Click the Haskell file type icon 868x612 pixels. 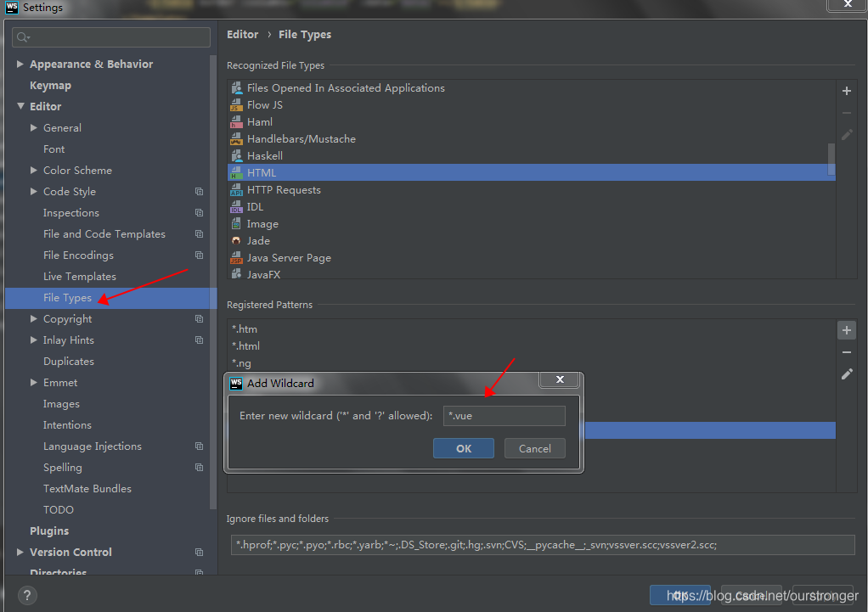coord(236,156)
